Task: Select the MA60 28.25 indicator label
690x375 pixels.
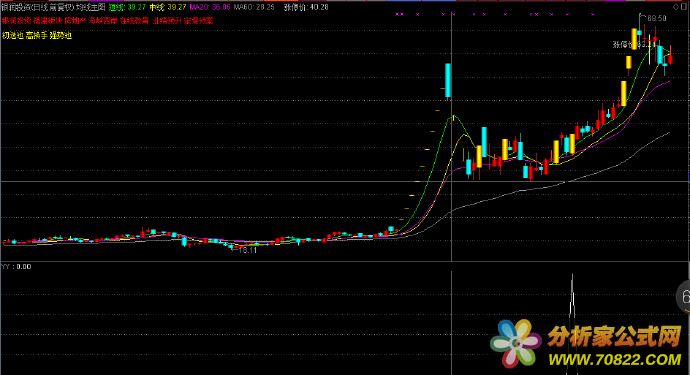Action: point(254,7)
